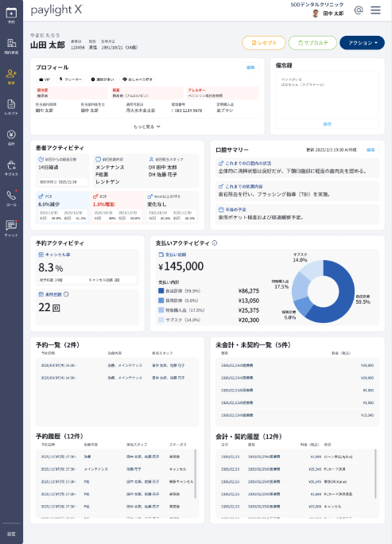The image size is (392, 544).
Task: Click the 支払い総額 icon
Action: tap(161, 255)
